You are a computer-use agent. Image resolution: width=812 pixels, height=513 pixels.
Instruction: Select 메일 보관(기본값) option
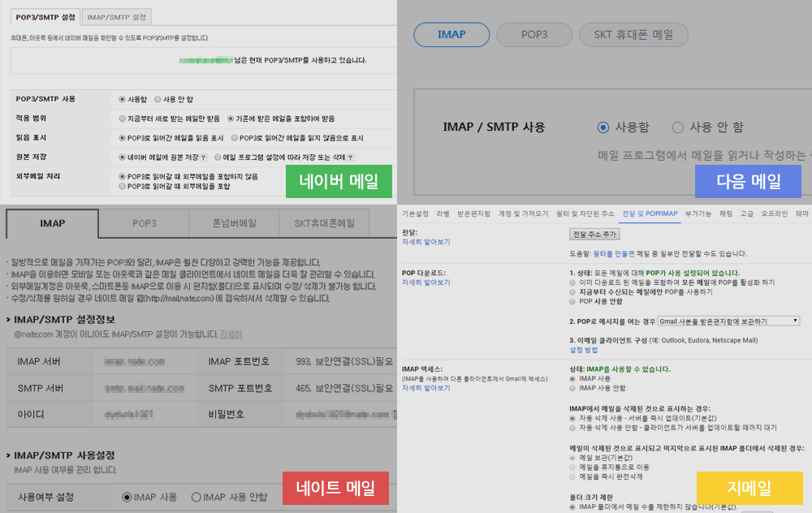(x=572, y=458)
